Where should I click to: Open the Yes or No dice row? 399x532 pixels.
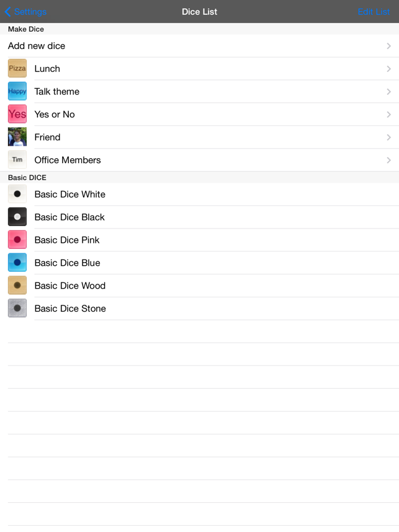[200, 114]
